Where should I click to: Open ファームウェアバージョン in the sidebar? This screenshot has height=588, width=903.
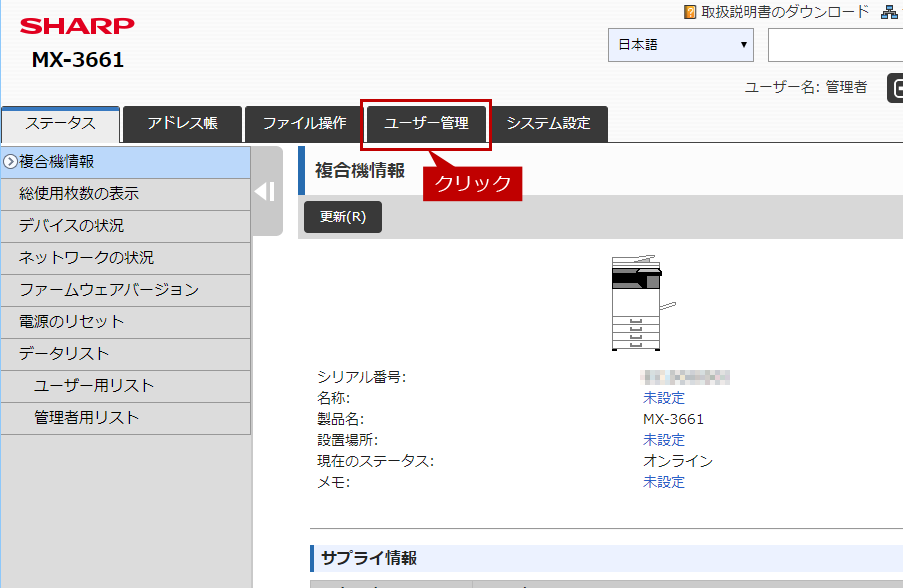pyautogui.click(x=126, y=290)
